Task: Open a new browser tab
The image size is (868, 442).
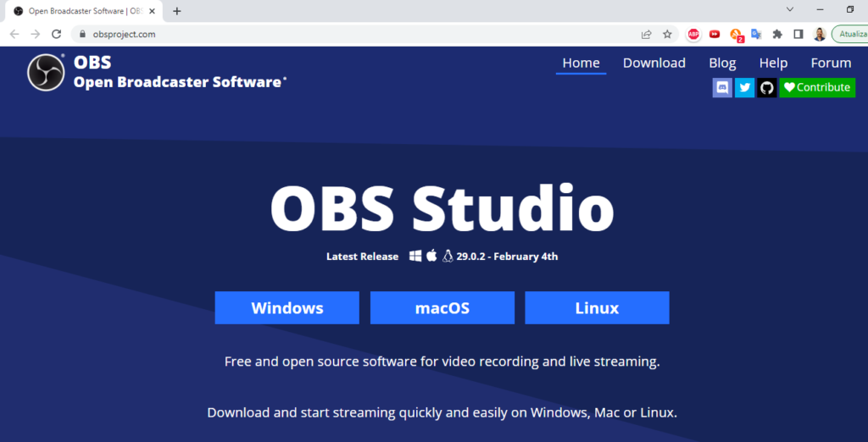Action: [x=176, y=11]
